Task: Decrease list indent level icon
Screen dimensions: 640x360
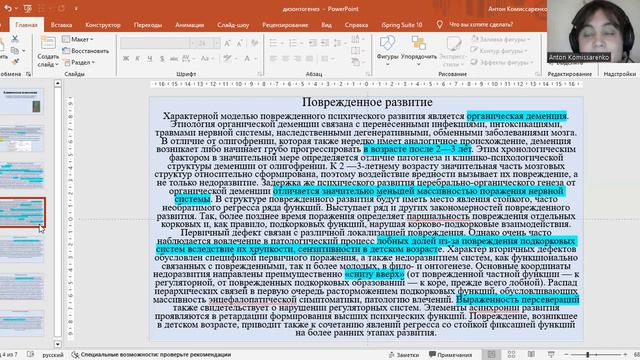Action: coord(313,43)
